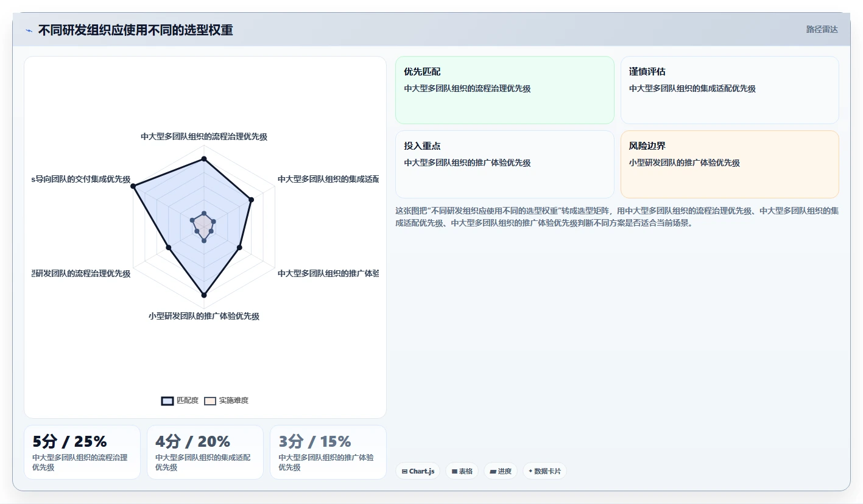Viewport: 863px width, 504px height.
Task: Select the 3分 / 15% stat card
Action: [x=328, y=452]
